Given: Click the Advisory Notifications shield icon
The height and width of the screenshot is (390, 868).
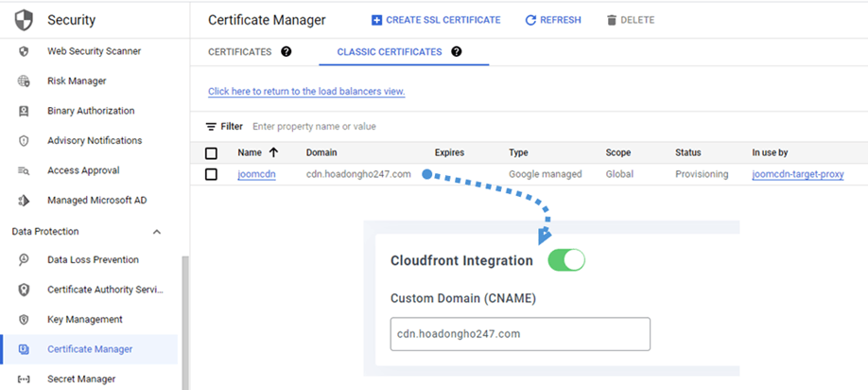Looking at the screenshot, I should (24, 141).
